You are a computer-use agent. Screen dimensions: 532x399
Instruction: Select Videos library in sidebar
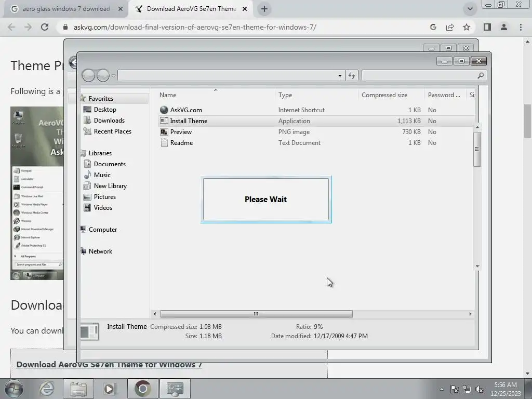[x=103, y=207]
